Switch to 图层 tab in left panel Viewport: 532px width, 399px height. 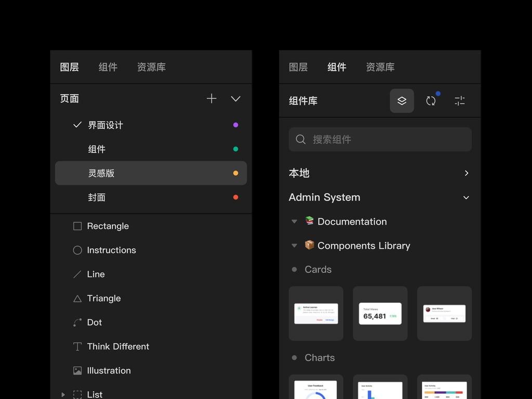click(69, 67)
